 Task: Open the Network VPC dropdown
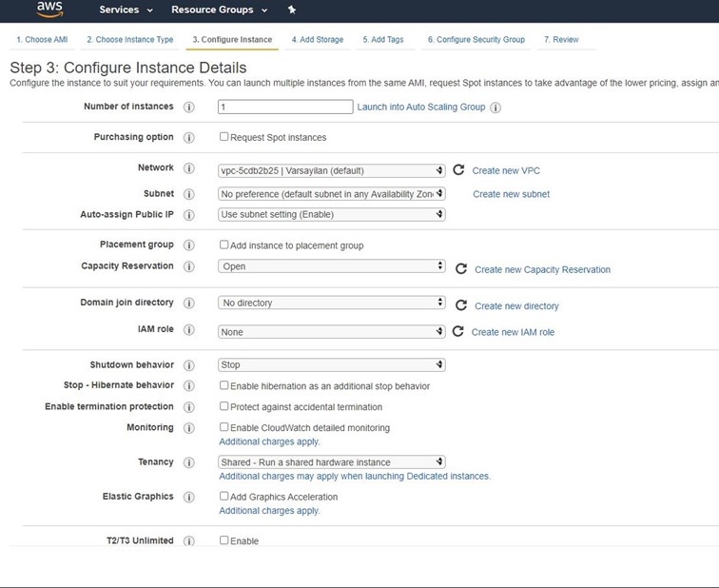tap(331, 170)
